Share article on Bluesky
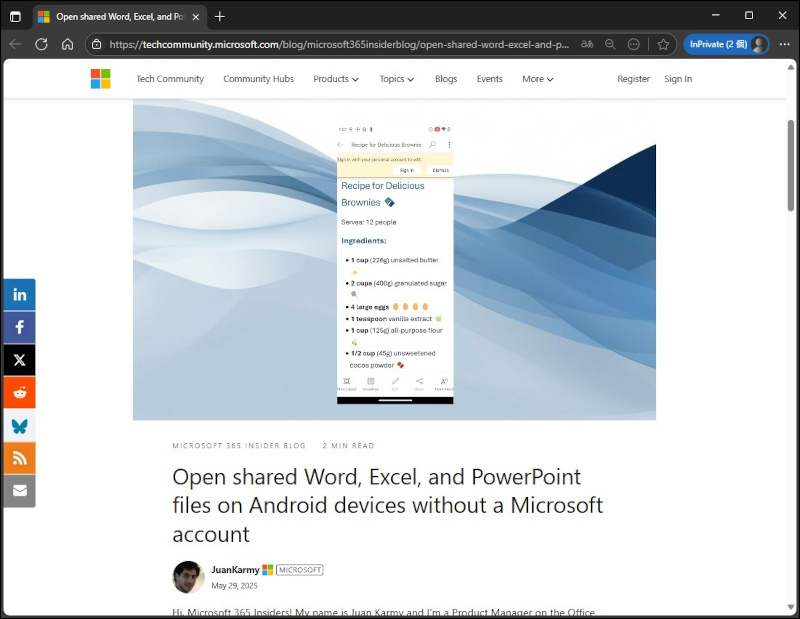Image resolution: width=800 pixels, height=619 pixels. [x=19, y=425]
